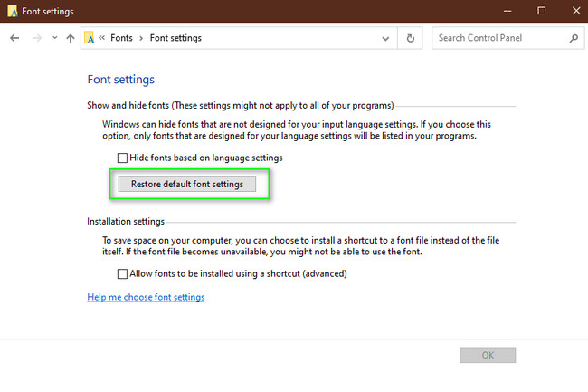Open the Fonts breadcrumb in address bar
This screenshot has height=392, width=588.
click(121, 38)
